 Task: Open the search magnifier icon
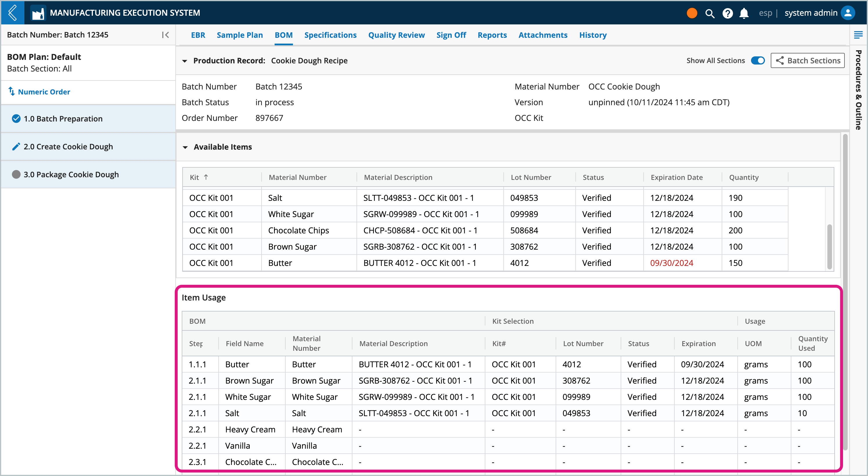pyautogui.click(x=709, y=13)
